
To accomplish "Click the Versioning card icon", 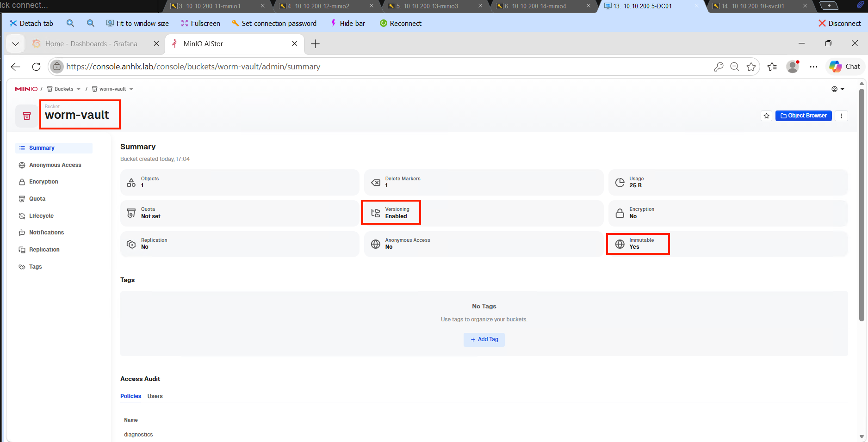I will [376, 213].
